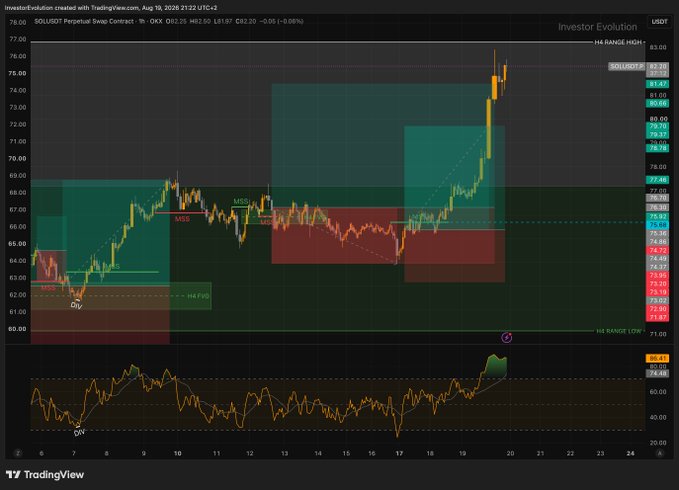Click the grey 74.86 price tag
The height and width of the screenshot is (490, 679).
(658, 242)
